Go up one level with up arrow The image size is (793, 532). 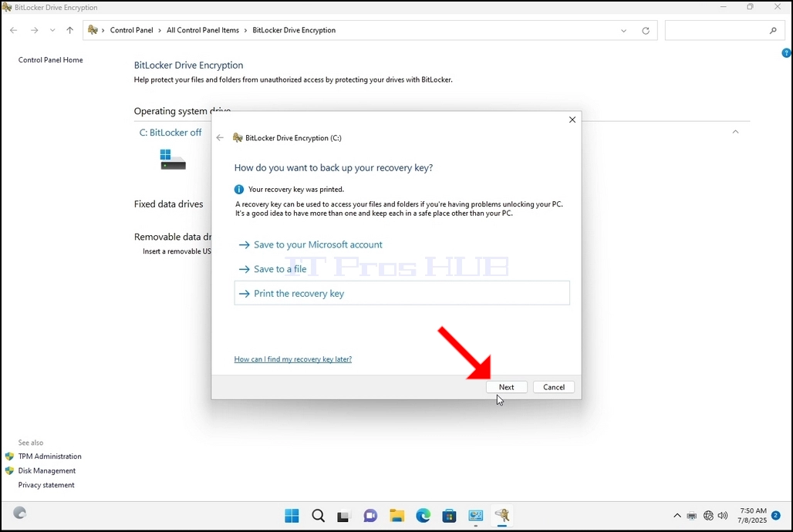[x=69, y=30]
